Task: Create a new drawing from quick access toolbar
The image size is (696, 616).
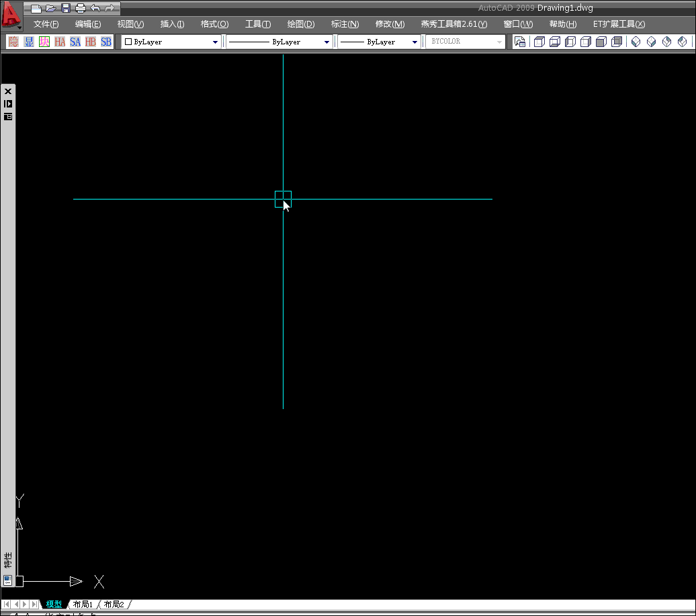Action: [36, 8]
